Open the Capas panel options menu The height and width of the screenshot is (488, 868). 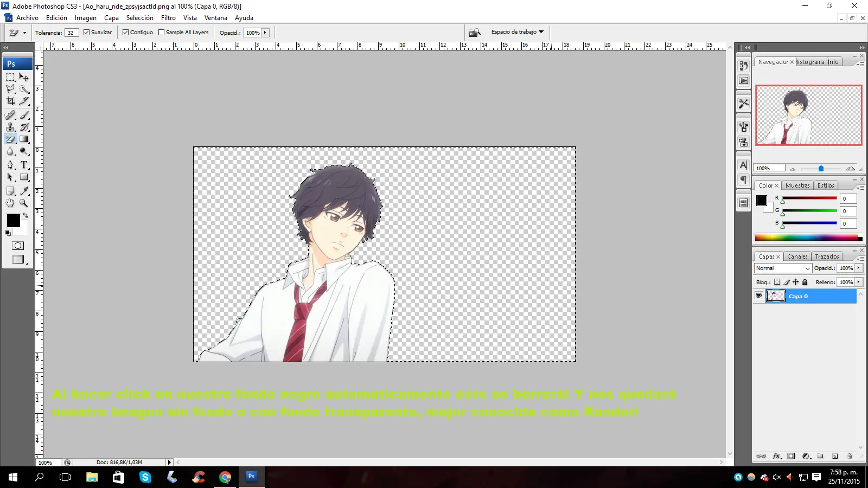861,258
